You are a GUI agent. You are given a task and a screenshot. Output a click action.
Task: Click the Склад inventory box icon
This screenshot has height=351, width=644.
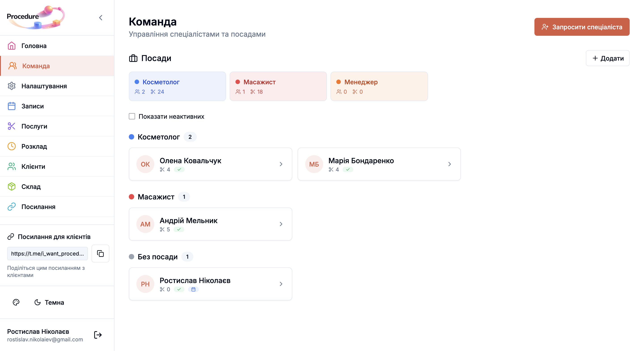[11, 186]
